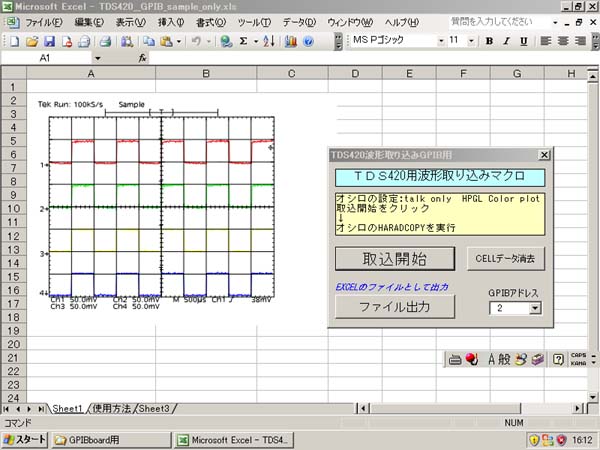Image resolution: width=600 pixels, height=450 pixels.
Task: Toggle bold formatting
Action: 489,41
